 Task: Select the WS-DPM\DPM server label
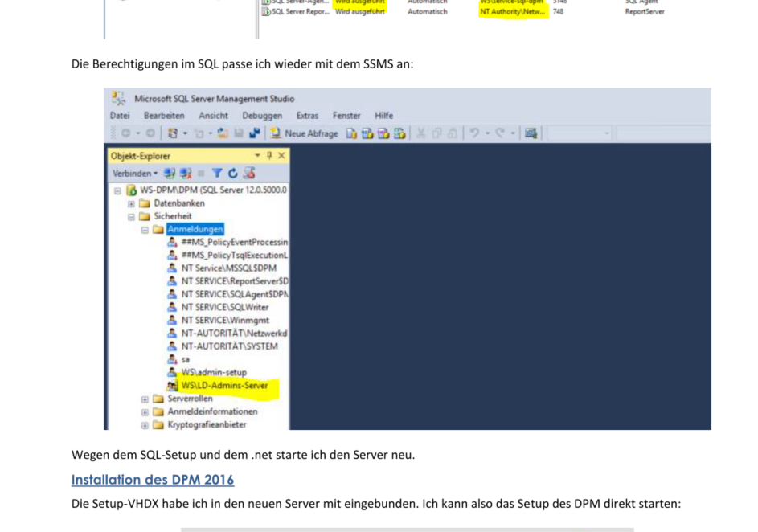click(213, 190)
